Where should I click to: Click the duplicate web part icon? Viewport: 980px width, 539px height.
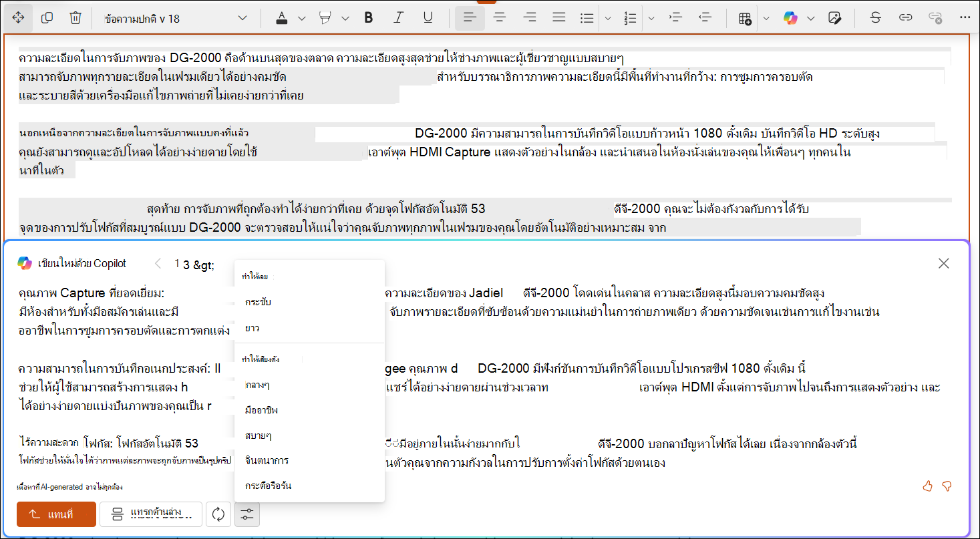coord(47,18)
